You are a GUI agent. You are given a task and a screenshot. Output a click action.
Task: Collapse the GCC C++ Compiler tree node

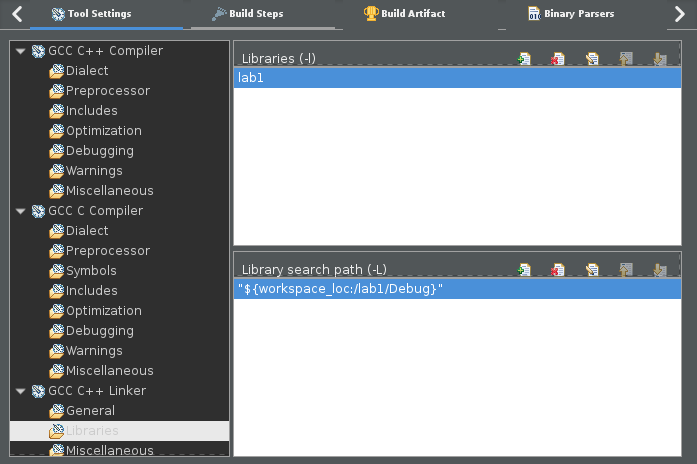click(20, 51)
